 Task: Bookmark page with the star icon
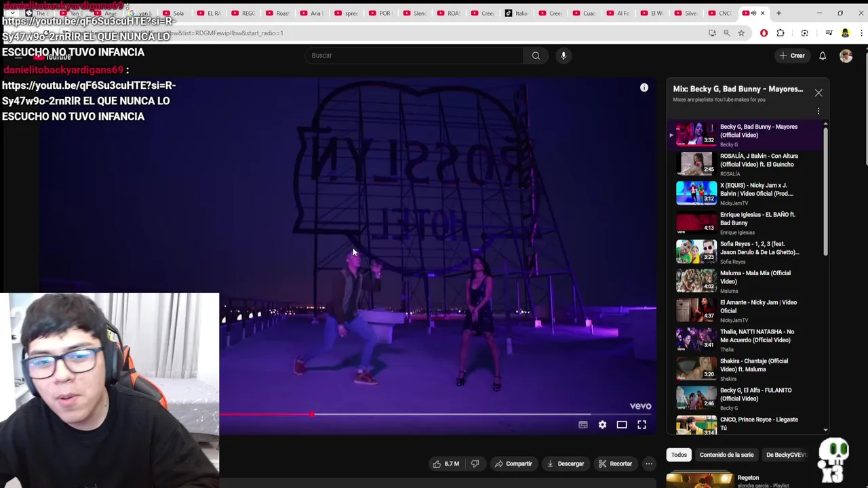coord(741,33)
